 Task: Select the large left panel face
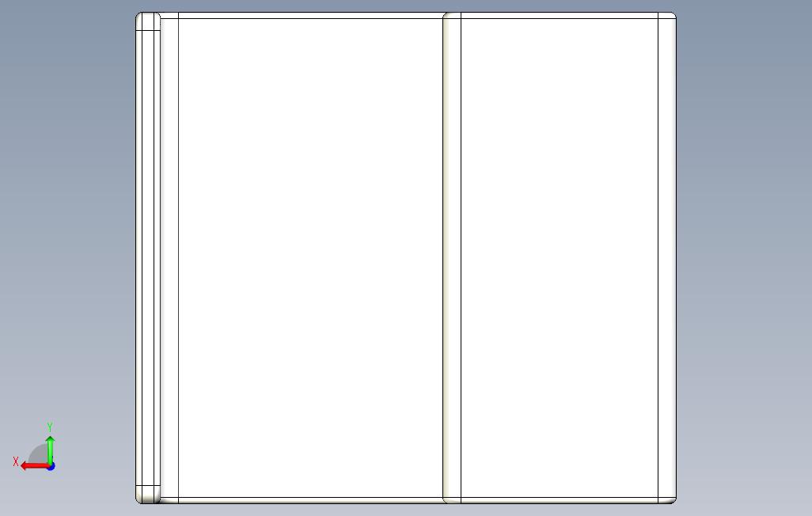311,258
